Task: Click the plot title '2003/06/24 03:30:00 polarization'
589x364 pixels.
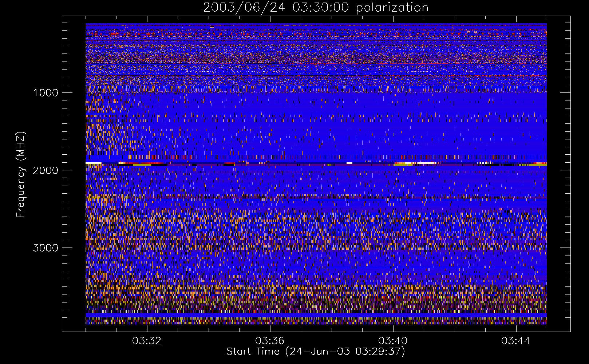Action: [x=316, y=8]
